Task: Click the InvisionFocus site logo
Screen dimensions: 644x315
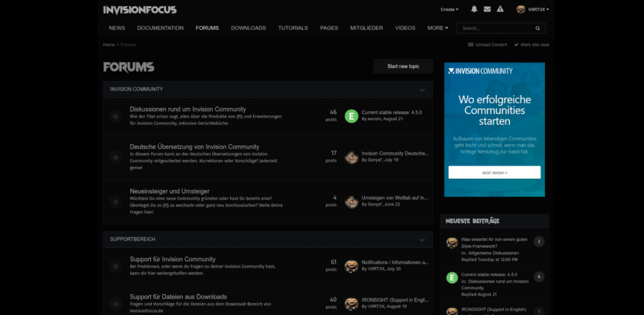Action: 140,10
